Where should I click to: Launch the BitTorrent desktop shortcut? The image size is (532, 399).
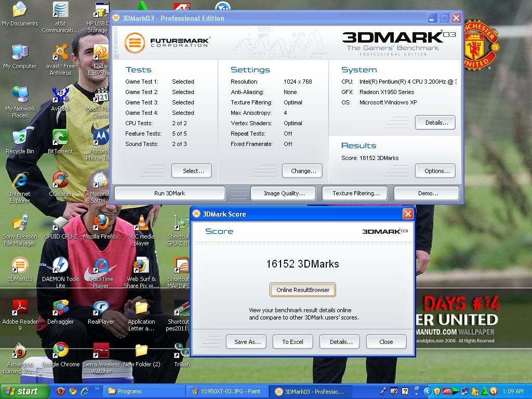60,142
